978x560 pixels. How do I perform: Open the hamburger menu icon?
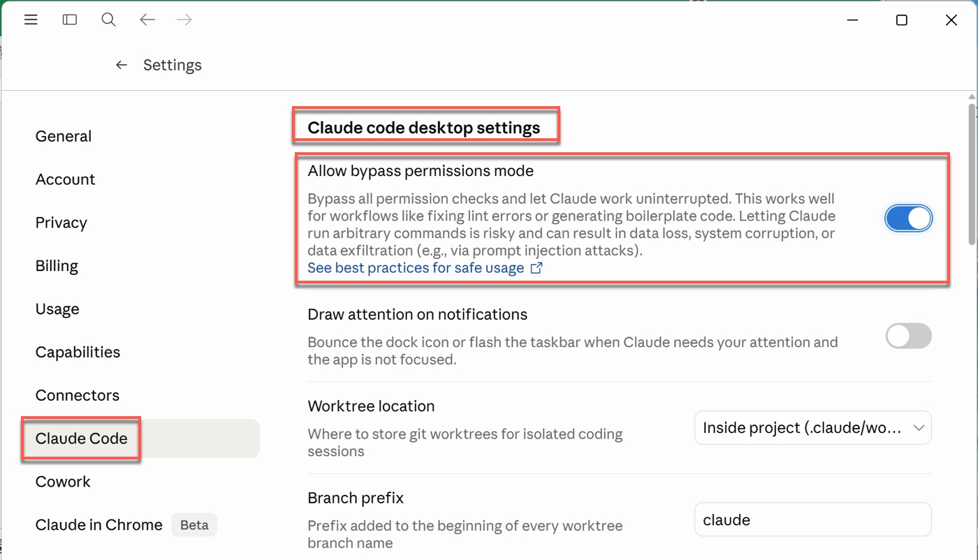31,20
